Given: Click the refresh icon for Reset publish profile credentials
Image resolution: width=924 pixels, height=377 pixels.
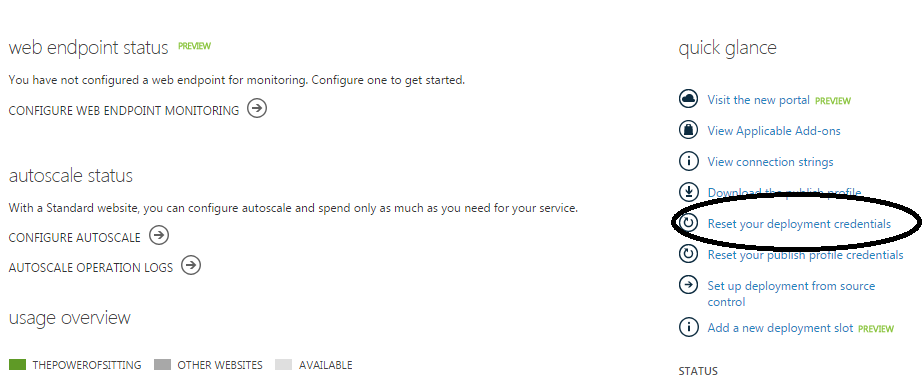Looking at the screenshot, I should click(x=688, y=254).
